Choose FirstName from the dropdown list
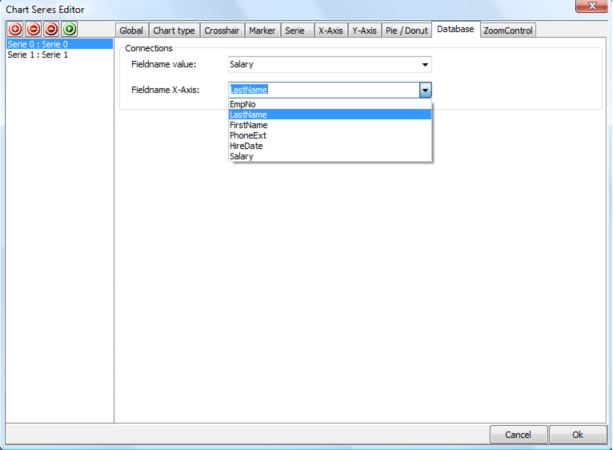The height and width of the screenshot is (450, 613). point(246,125)
